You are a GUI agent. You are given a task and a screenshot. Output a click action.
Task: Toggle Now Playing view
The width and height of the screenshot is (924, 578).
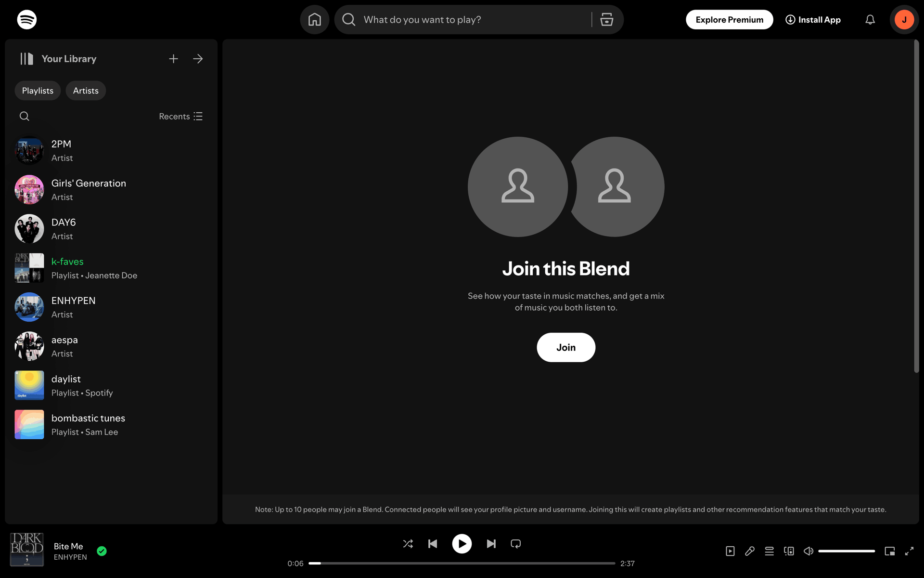click(x=730, y=551)
